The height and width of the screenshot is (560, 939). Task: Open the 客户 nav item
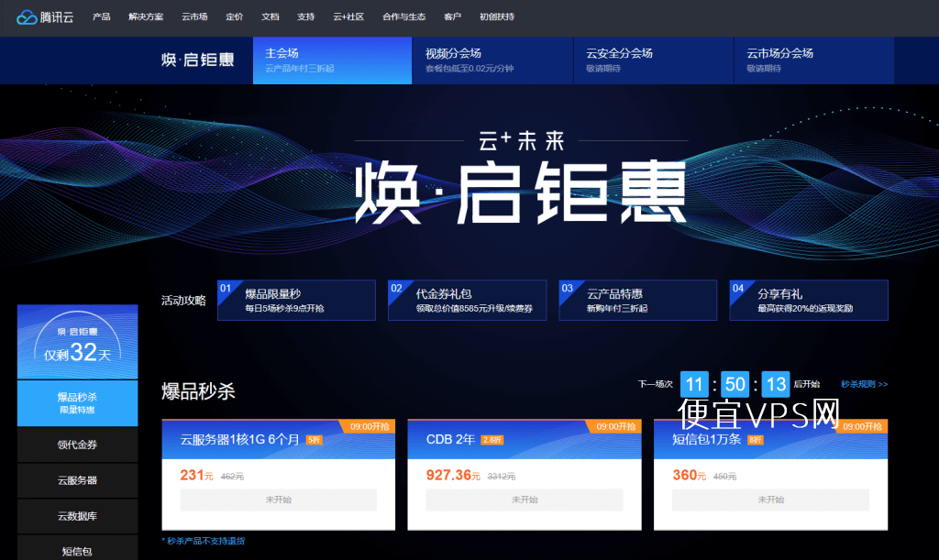(x=453, y=16)
